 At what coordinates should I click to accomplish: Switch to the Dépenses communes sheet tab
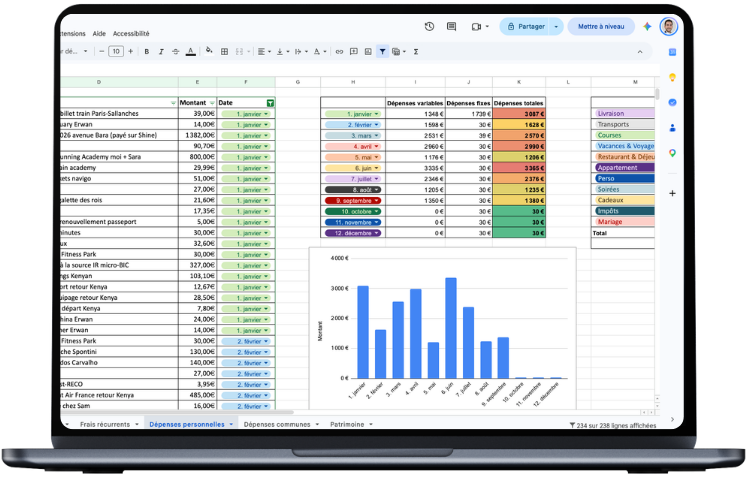tap(277, 424)
